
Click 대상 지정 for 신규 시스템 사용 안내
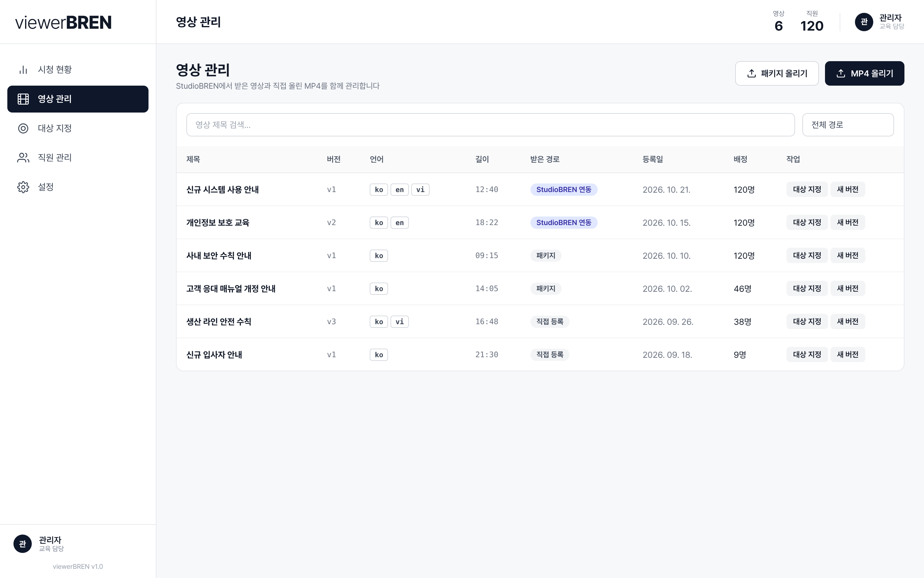click(807, 189)
